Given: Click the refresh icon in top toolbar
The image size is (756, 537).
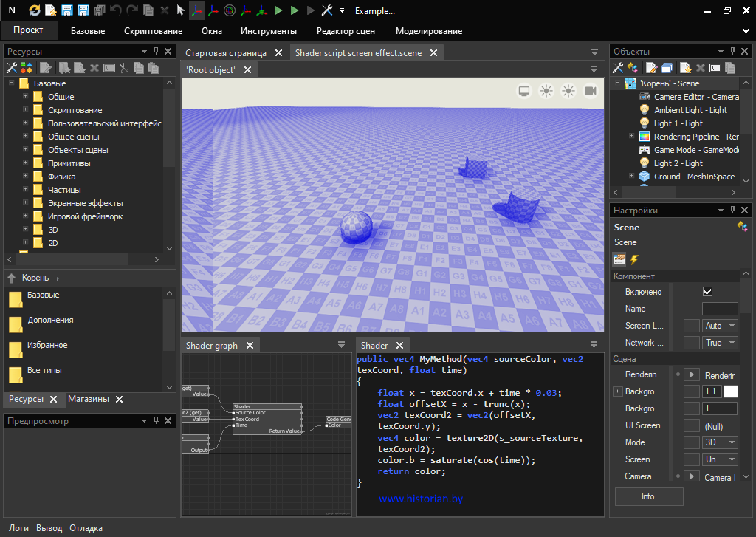Looking at the screenshot, I should click(x=35, y=10).
